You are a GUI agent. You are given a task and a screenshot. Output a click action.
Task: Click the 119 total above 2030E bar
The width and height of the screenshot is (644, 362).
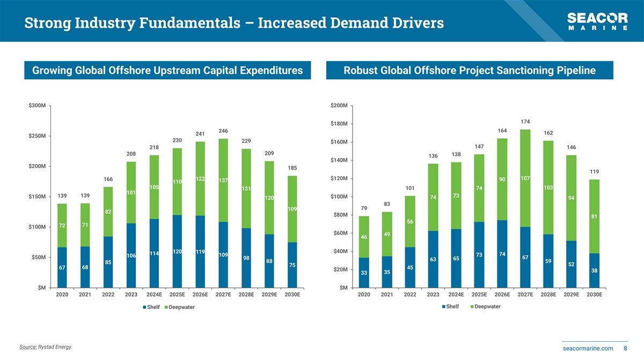tap(594, 172)
